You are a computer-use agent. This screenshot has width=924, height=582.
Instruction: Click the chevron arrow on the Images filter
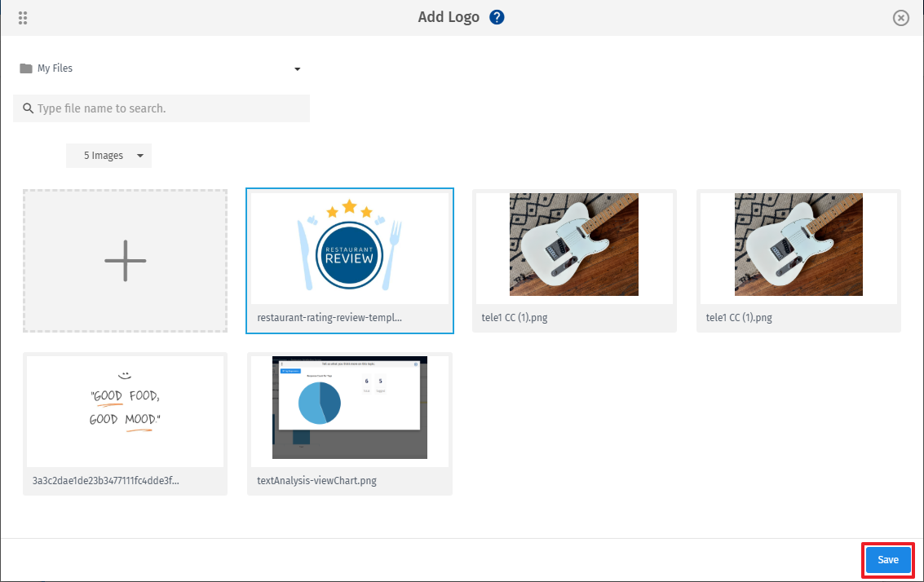click(x=139, y=155)
